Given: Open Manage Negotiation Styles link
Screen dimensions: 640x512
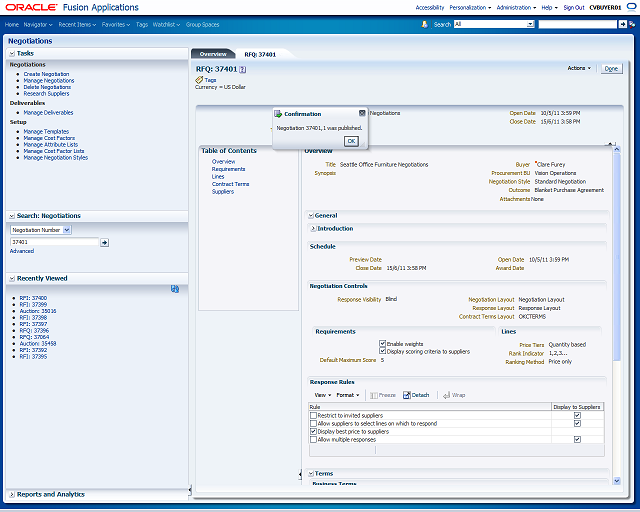Looking at the screenshot, I should tap(56, 158).
